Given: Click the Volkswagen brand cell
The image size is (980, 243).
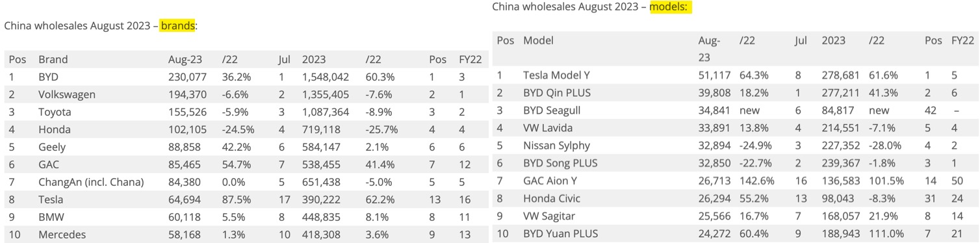Looking at the screenshot, I should coord(67,94).
